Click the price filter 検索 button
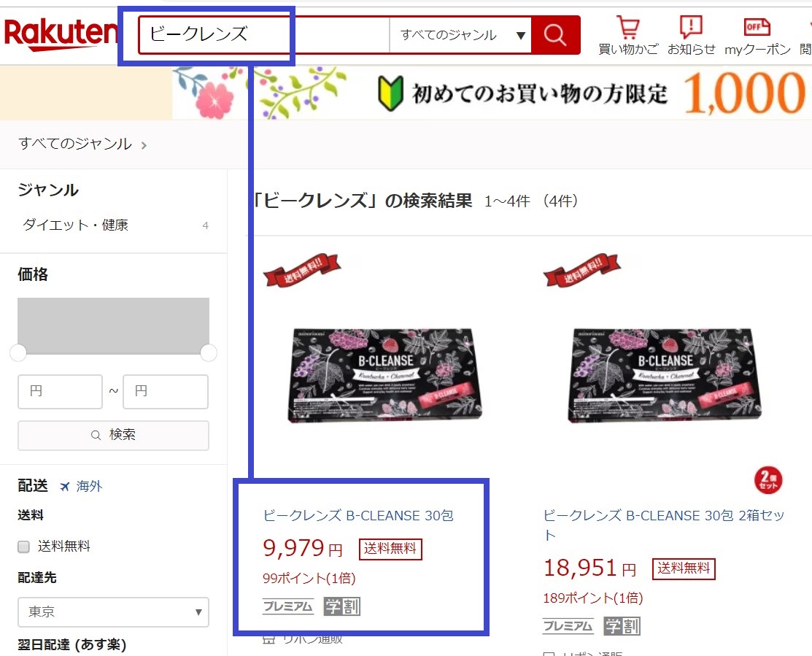Screen dimensions: 812x656 (113, 435)
